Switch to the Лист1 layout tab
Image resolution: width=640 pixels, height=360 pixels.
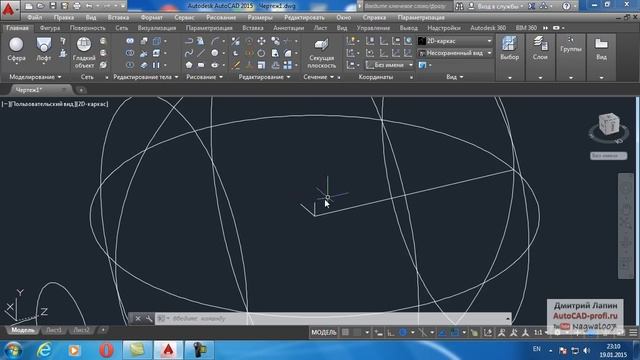pyautogui.click(x=54, y=330)
